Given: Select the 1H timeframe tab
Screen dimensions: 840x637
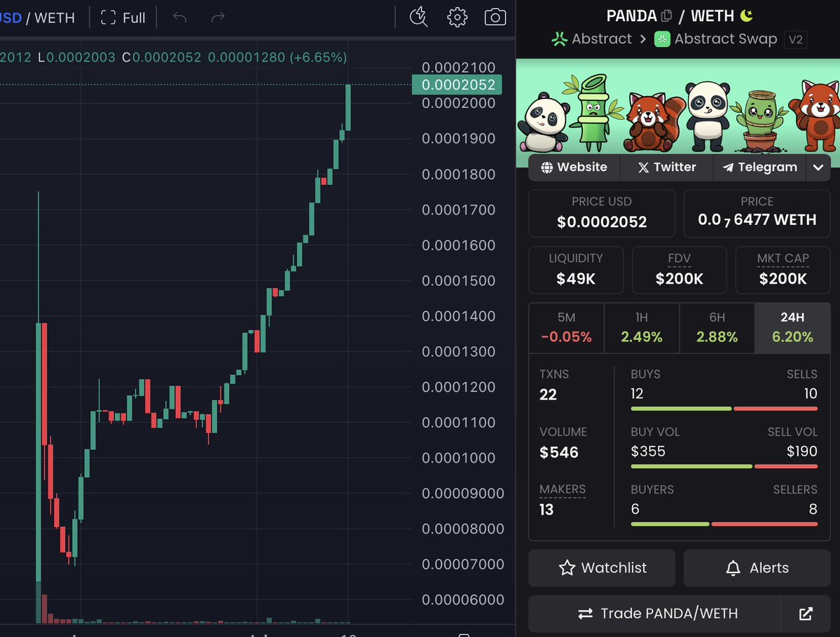Looking at the screenshot, I should tap(642, 328).
